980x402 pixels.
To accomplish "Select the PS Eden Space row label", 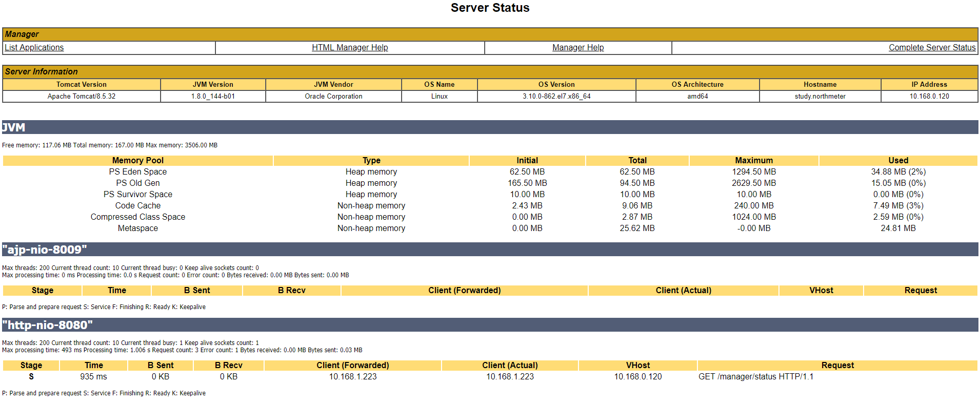I will tap(138, 172).
